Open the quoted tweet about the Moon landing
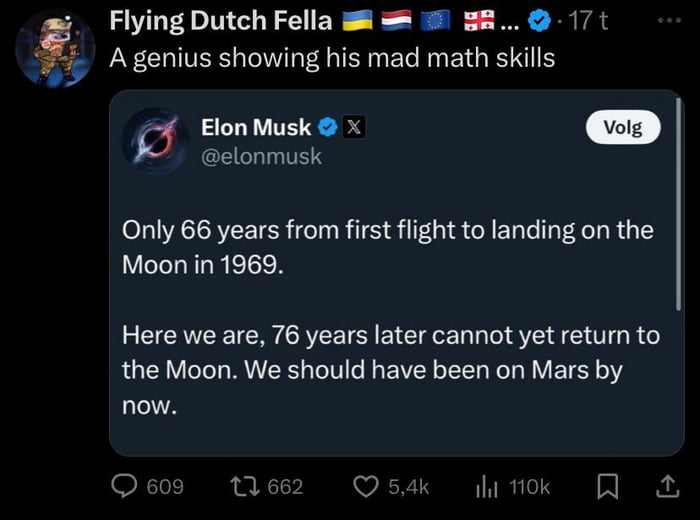Image resolution: width=700 pixels, height=520 pixels. click(x=396, y=273)
